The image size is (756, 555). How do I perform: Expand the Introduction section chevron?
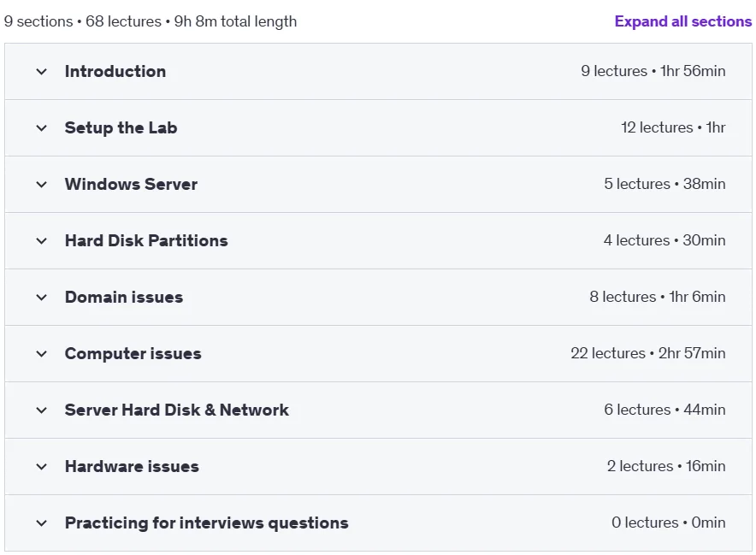coord(41,72)
